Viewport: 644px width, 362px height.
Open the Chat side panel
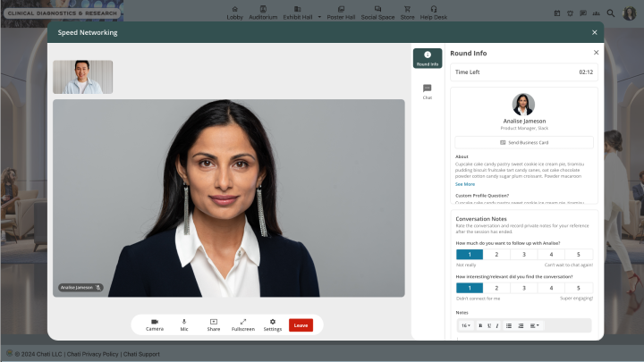click(x=428, y=92)
